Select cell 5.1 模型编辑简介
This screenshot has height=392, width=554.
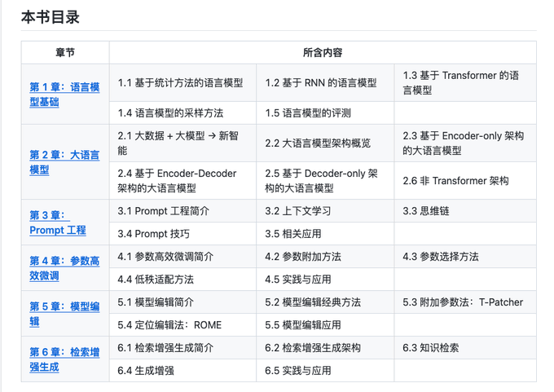(x=182, y=302)
